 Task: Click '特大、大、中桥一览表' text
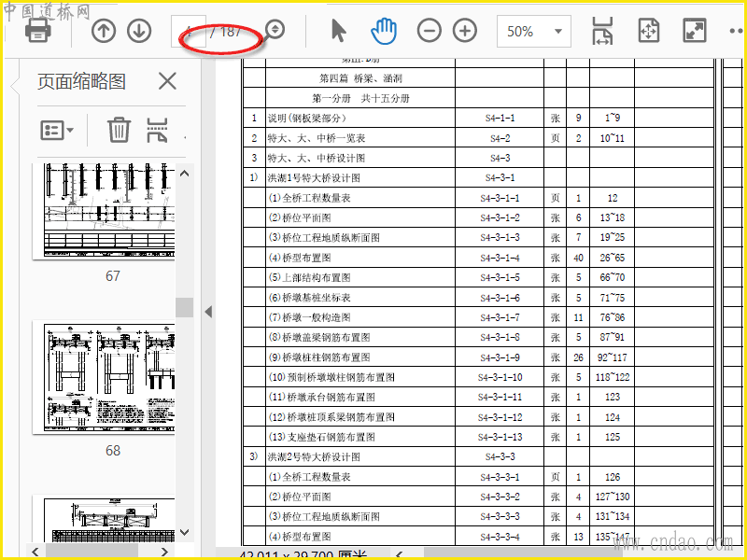click(x=317, y=138)
